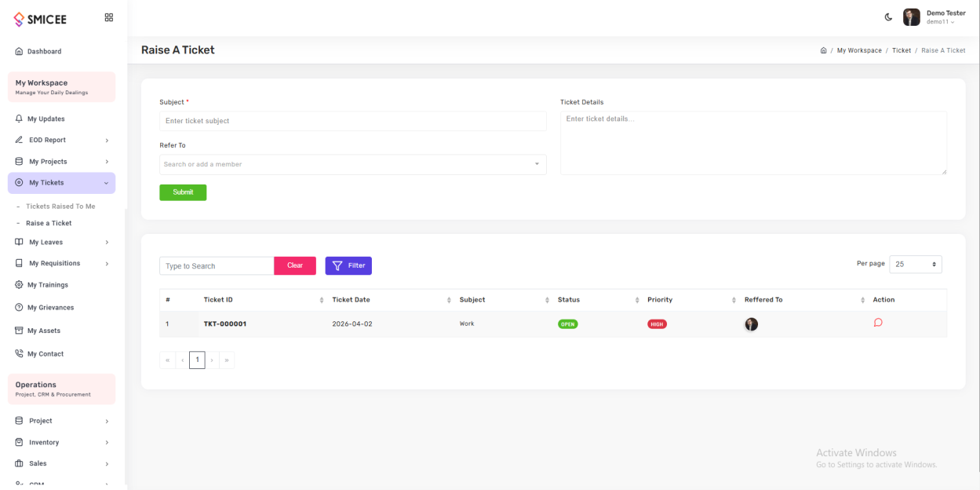Sort by Ticket Date column arrows
This screenshot has width=980, height=490.
[x=449, y=300]
